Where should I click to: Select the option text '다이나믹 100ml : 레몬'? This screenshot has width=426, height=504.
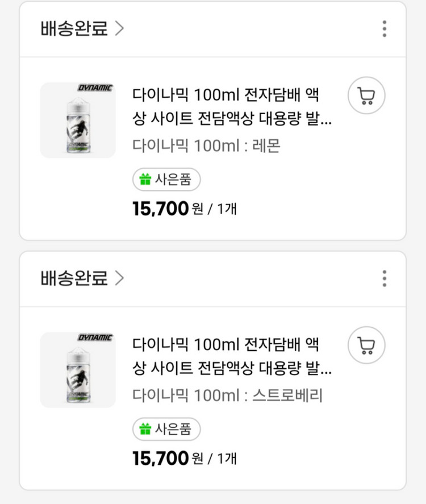pyautogui.click(x=207, y=146)
